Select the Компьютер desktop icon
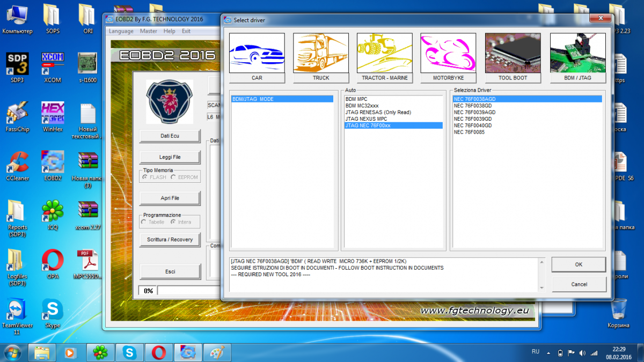This screenshot has height=362, width=644. [17, 19]
